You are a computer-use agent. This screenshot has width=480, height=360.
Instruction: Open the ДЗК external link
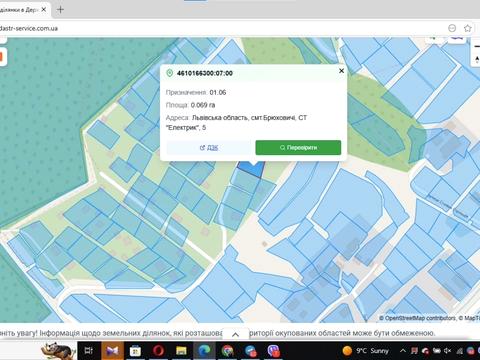click(209, 148)
